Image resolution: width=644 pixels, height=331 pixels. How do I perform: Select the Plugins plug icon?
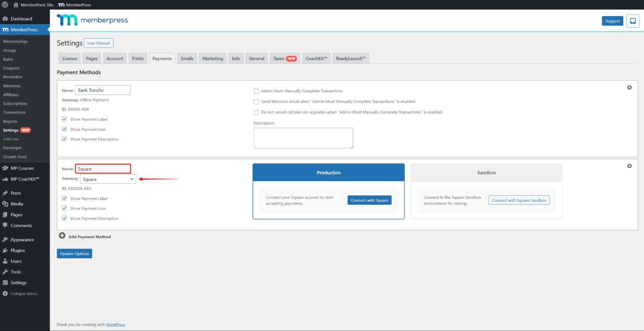pos(5,250)
